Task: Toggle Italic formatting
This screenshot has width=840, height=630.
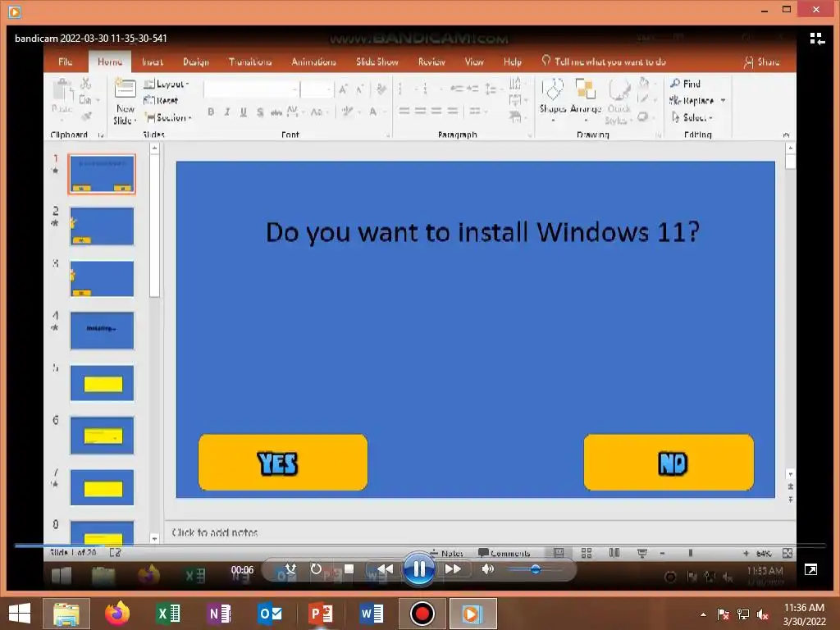Action: (x=227, y=112)
